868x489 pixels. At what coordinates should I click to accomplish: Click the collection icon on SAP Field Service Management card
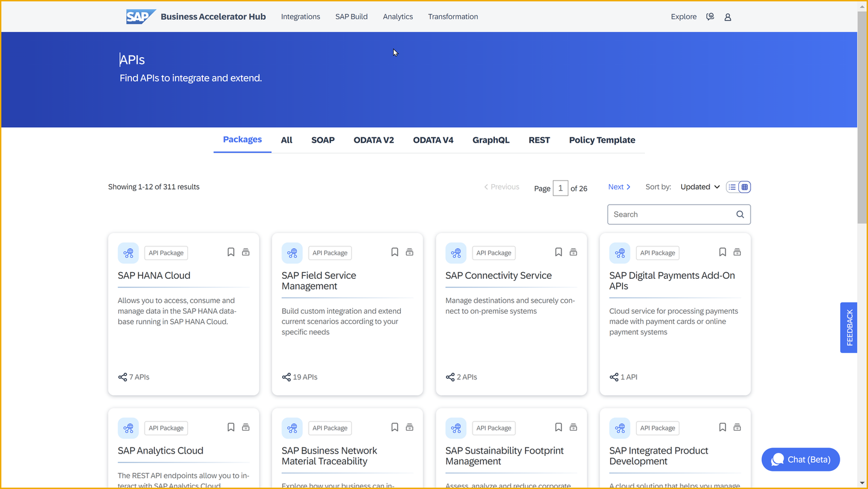410,252
